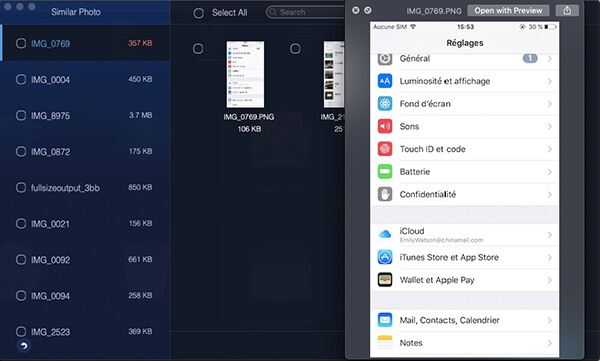Click the Luminosité et affichage AA icon

(x=385, y=81)
